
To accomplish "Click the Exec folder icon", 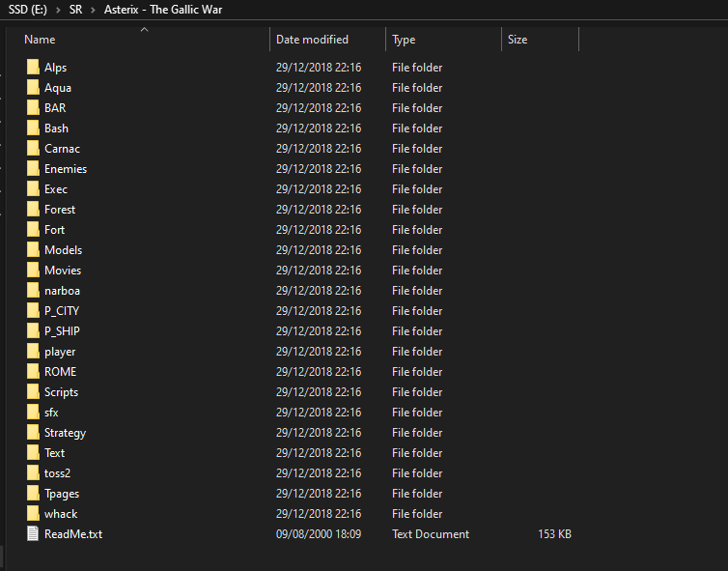I will (x=33, y=189).
